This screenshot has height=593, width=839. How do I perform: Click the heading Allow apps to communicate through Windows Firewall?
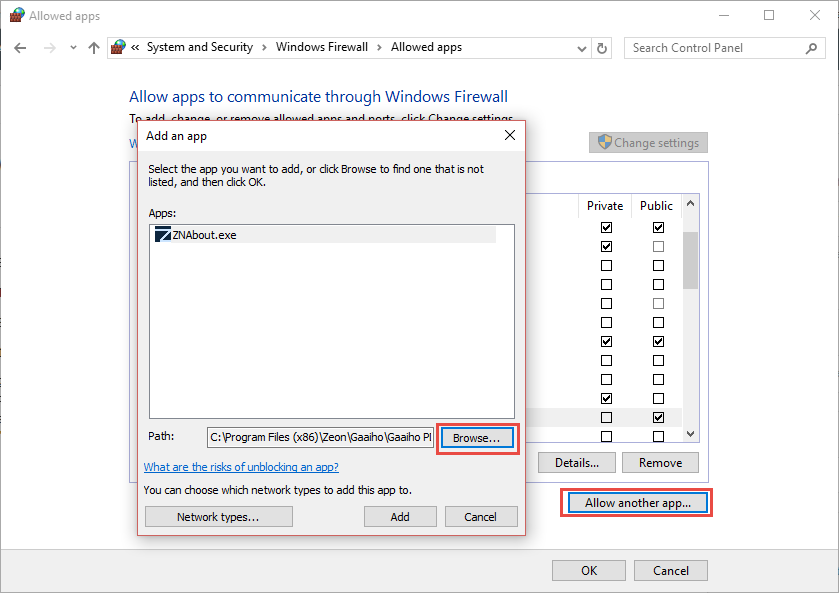click(318, 96)
